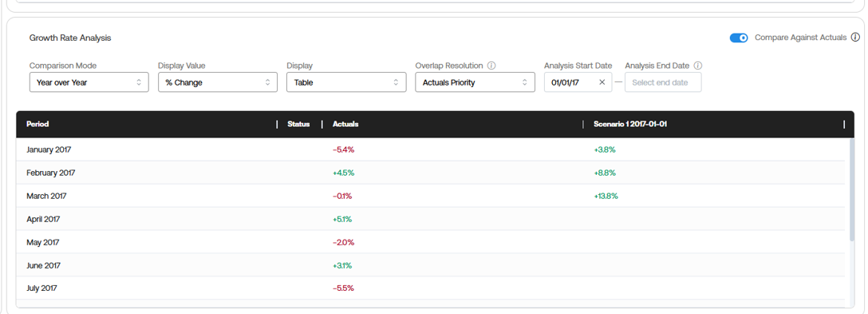868x314 pixels.
Task: Click the +8.8% scenario value
Action: click(605, 173)
